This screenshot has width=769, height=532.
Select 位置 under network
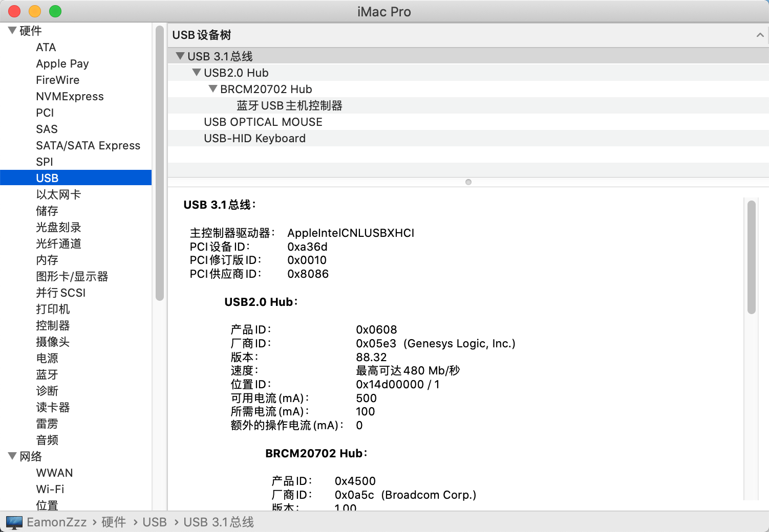click(x=47, y=505)
